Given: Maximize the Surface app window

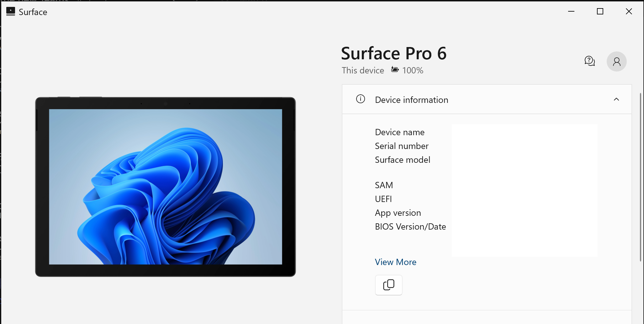Looking at the screenshot, I should pyautogui.click(x=600, y=12).
